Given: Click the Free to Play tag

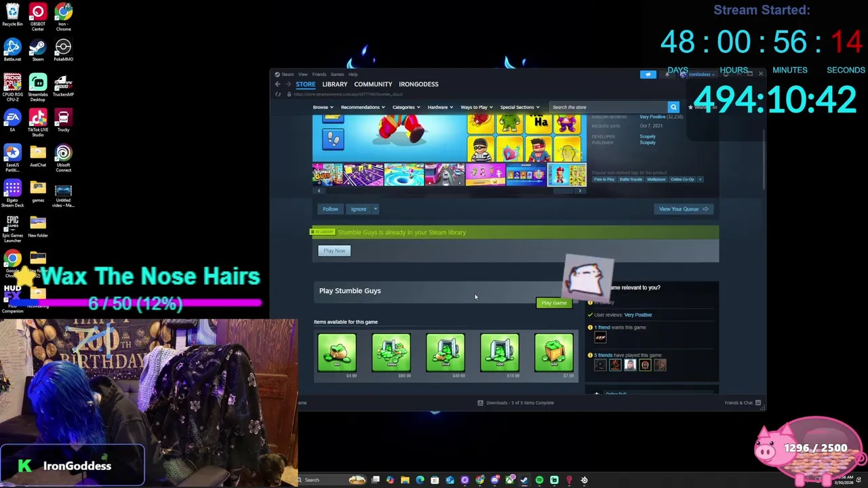Looking at the screenshot, I should 604,180.
